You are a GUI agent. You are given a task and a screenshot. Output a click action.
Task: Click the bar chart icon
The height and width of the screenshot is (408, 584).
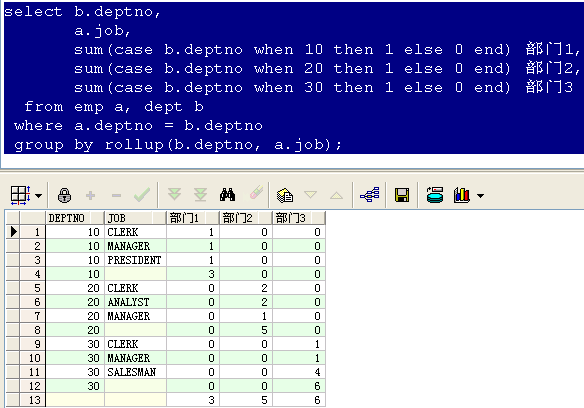tap(462, 195)
